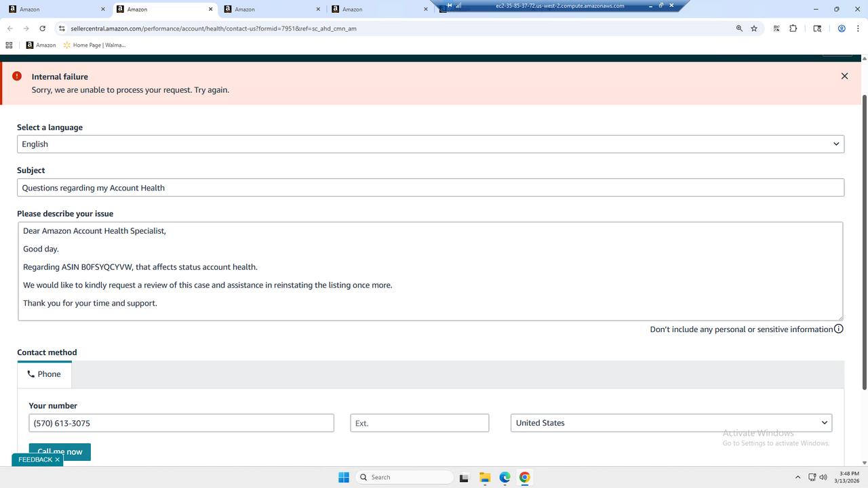Show hidden system tray icons

797,477
